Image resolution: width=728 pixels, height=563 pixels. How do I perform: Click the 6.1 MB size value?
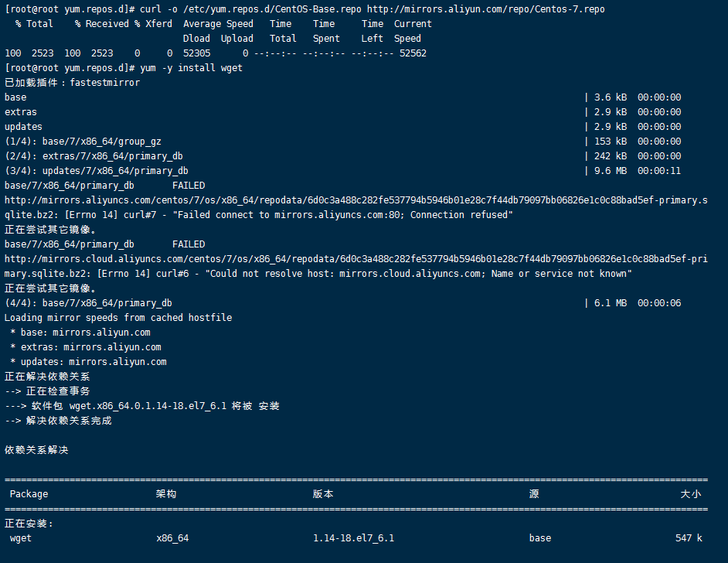coord(610,303)
